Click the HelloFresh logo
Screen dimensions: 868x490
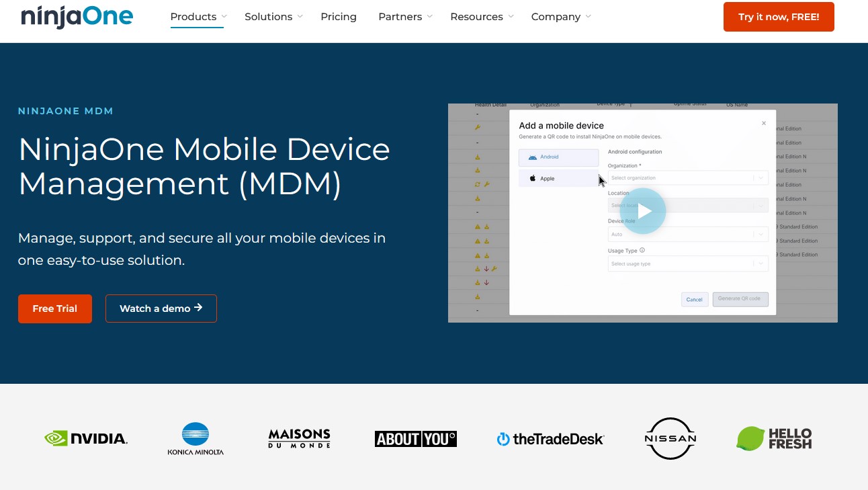[774, 438]
